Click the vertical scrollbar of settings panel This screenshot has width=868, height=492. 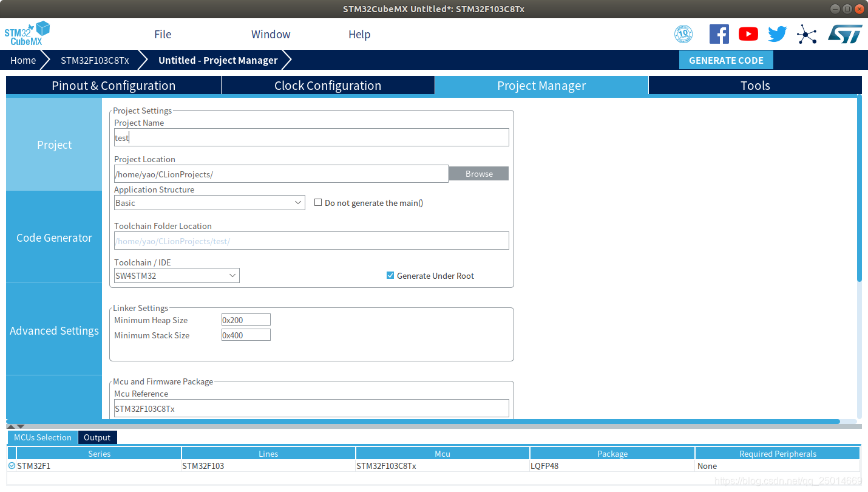(859, 188)
